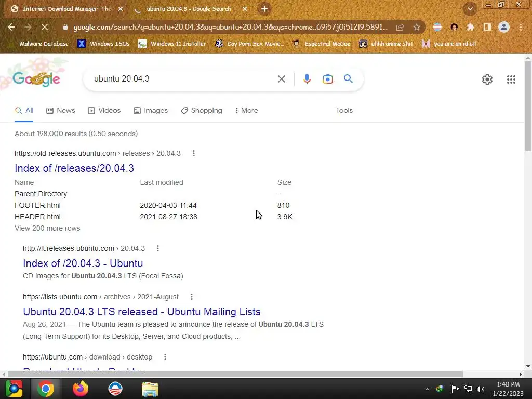The height and width of the screenshot is (399, 532).
Task: Click the scroll right arrow of horizontal scrollbar
Action: point(521,374)
